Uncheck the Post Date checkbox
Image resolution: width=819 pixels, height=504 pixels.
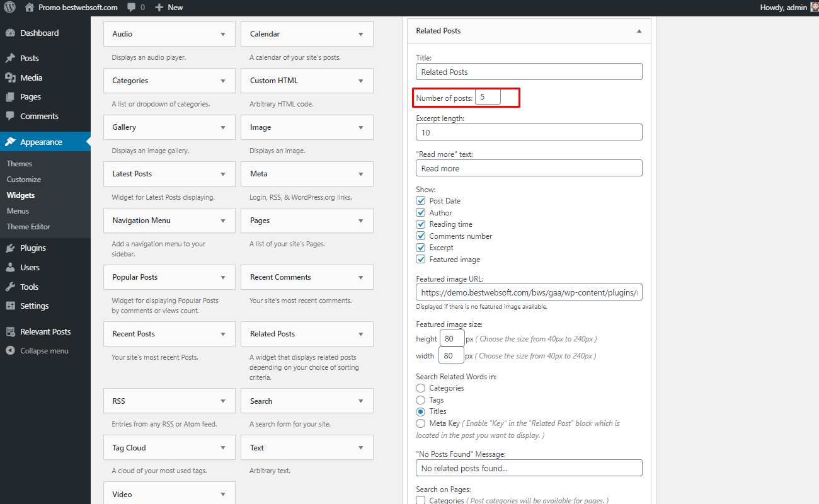coord(421,200)
